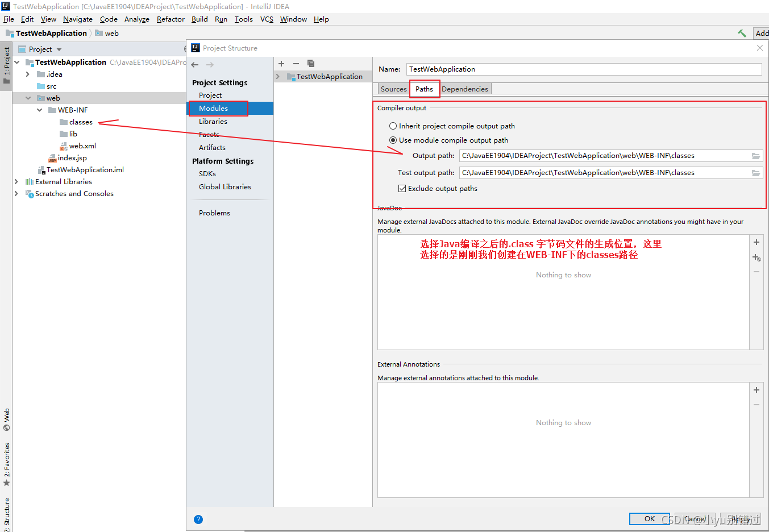Screen dimensions: 769x532
Task: Click the copy module icon
Action: tap(311, 64)
